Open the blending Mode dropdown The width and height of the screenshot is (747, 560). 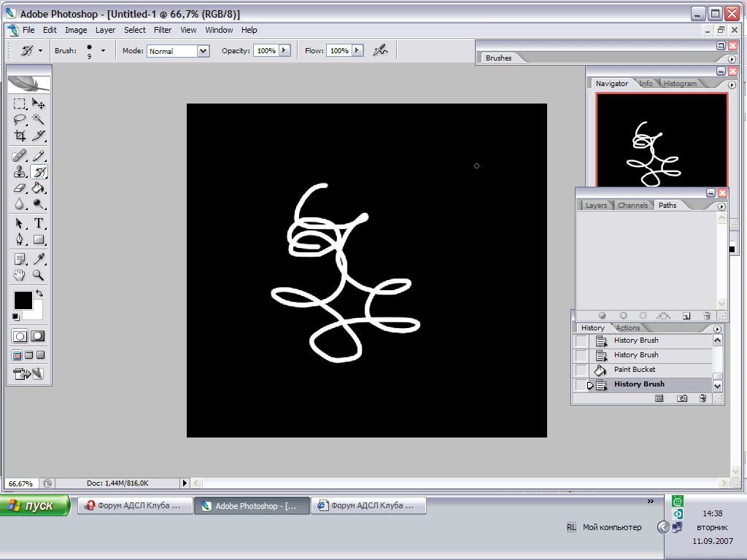204,51
